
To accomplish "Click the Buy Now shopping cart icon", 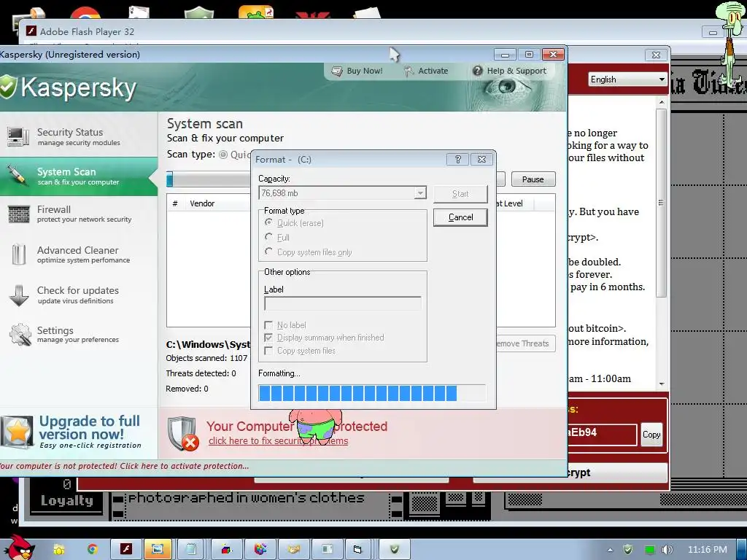I will point(337,71).
